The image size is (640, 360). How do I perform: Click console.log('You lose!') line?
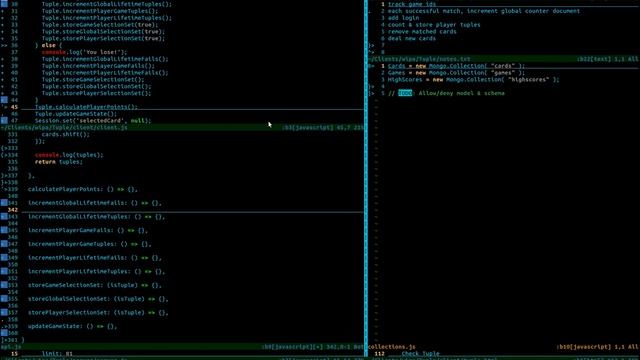click(84, 52)
